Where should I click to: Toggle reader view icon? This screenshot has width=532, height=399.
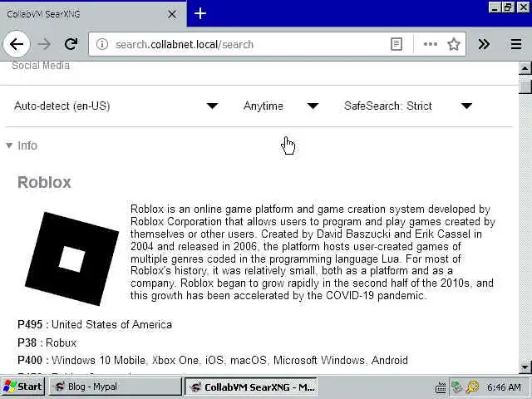coord(397,44)
